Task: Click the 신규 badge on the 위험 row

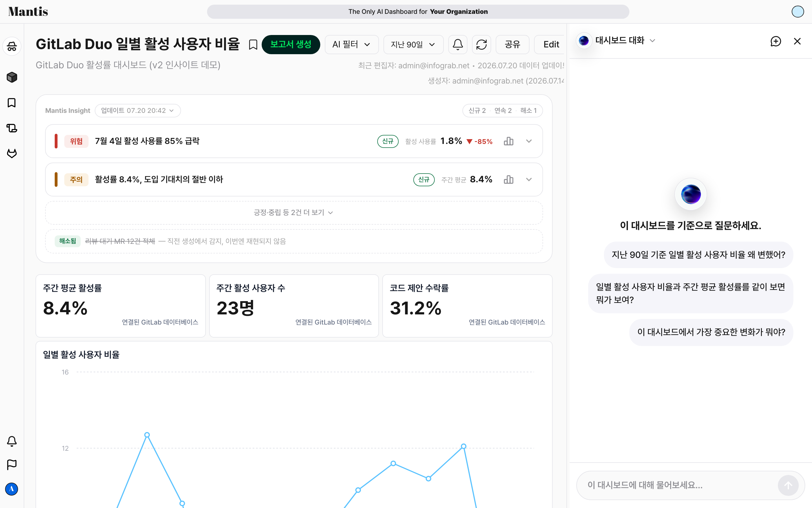Action: [x=388, y=141]
